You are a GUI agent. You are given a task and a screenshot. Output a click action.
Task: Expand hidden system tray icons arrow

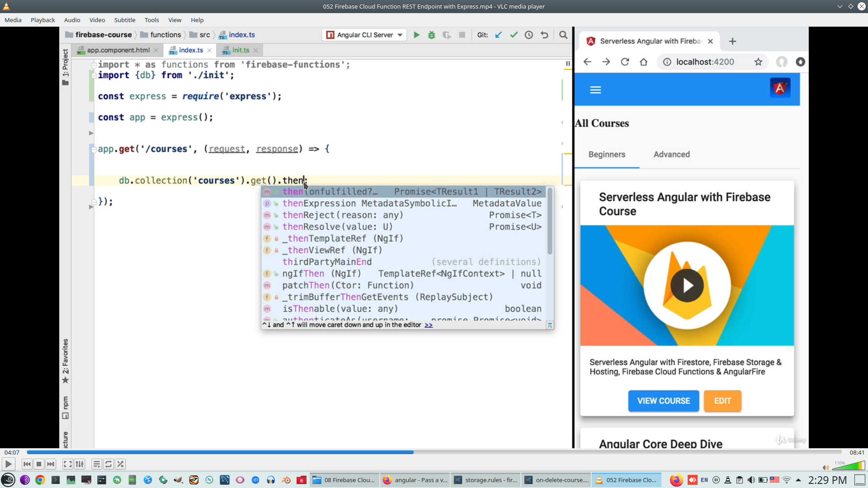click(798, 480)
